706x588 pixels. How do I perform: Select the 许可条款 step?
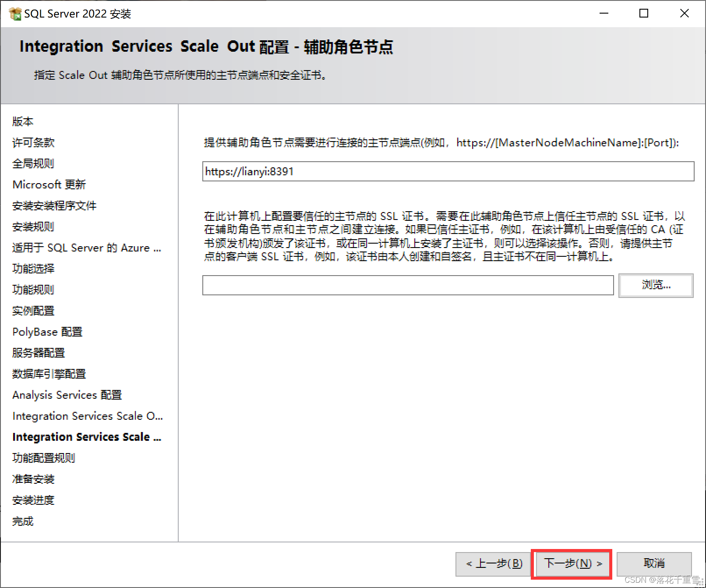(33, 142)
